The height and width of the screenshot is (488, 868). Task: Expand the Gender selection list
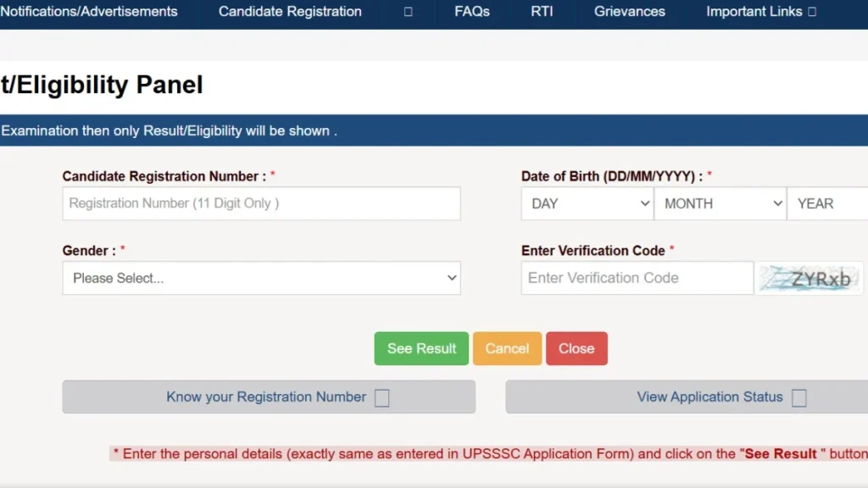point(260,278)
